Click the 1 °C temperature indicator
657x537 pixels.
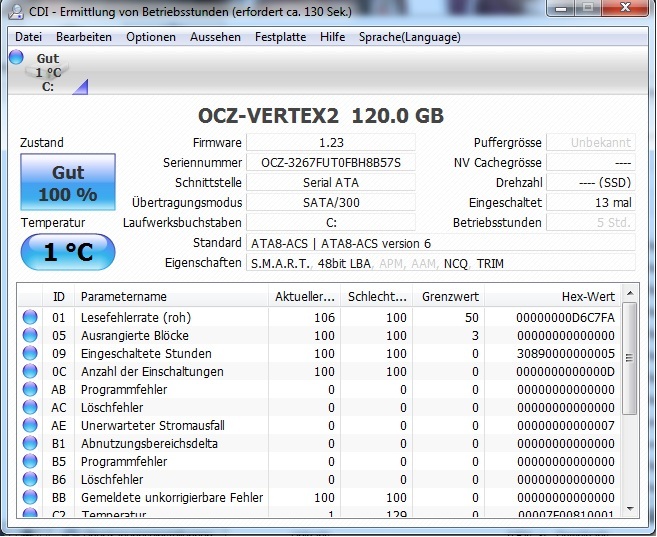tap(68, 252)
